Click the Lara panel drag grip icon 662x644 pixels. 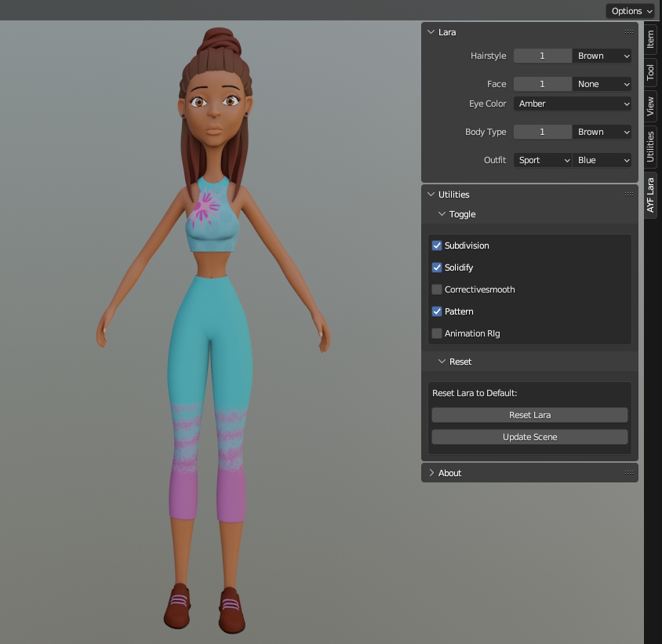click(x=628, y=32)
